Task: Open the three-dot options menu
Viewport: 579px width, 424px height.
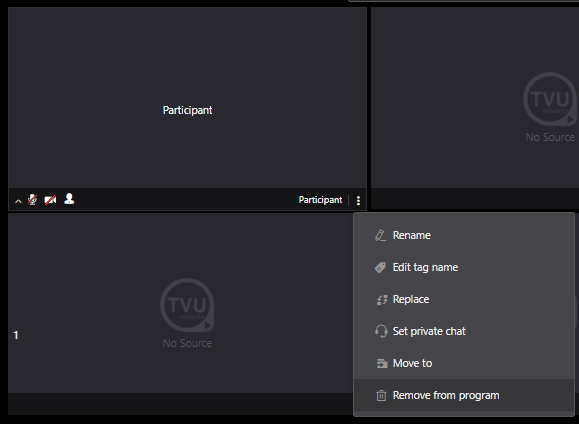Action: 358,201
